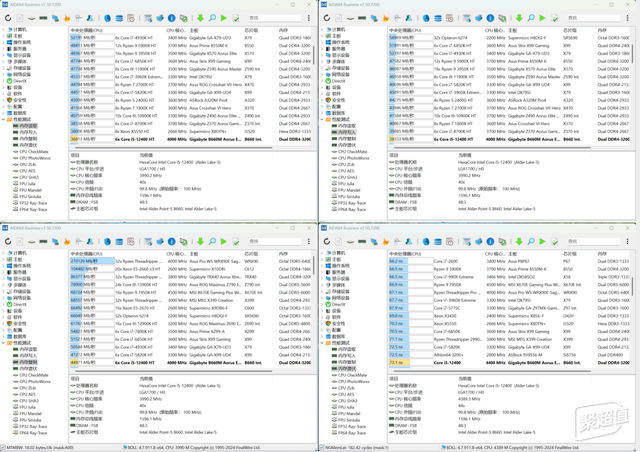The height and width of the screenshot is (452, 640).
Task: Click the blue box arrow icon in memory-copy window
Action: point(160,241)
